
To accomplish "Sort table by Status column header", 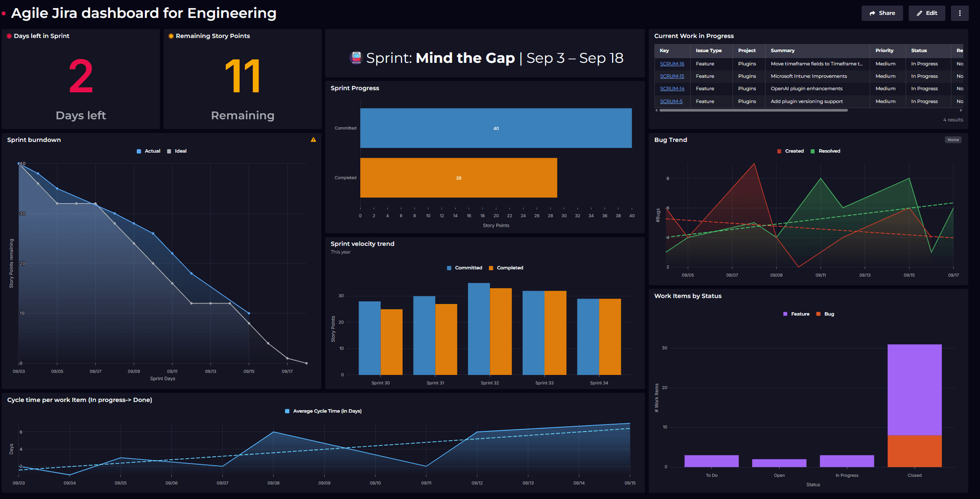I will tap(919, 51).
